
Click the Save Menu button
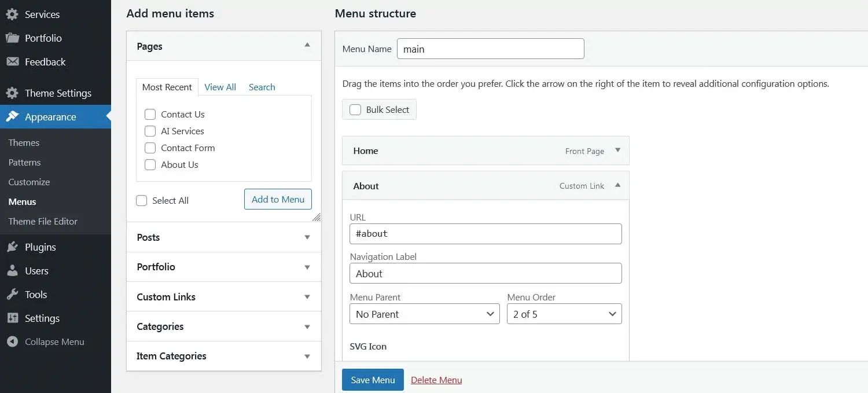coord(373,380)
